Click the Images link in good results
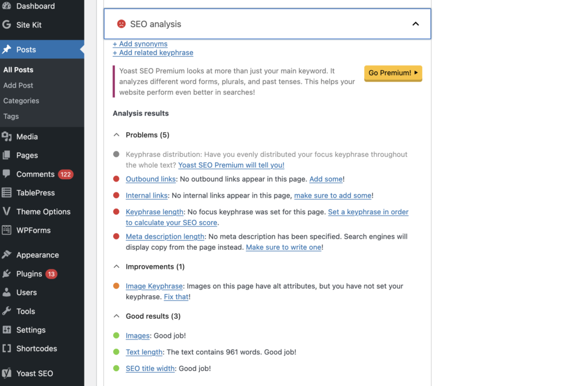Screen dimensions: 588x386 (137, 335)
